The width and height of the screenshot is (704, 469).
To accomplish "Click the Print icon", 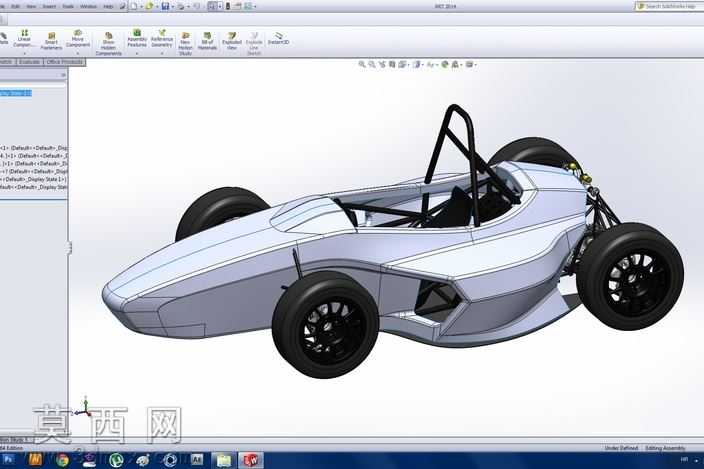I will (x=180, y=6).
